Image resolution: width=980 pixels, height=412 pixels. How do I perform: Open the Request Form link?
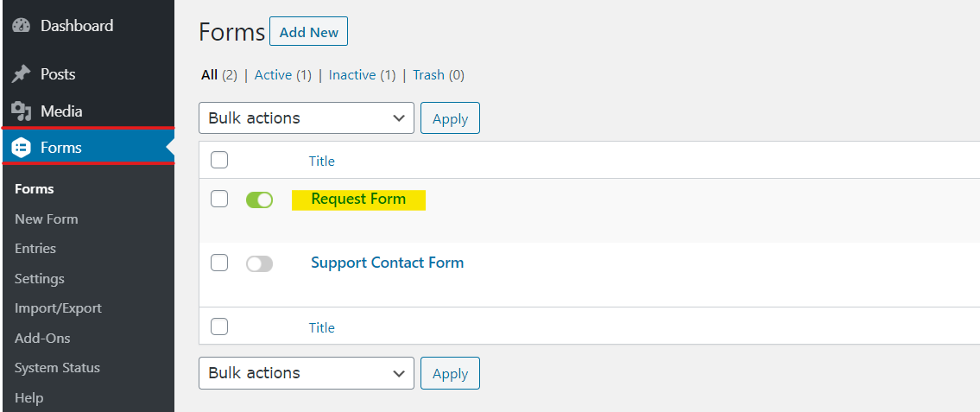pyautogui.click(x=358, y=199)
